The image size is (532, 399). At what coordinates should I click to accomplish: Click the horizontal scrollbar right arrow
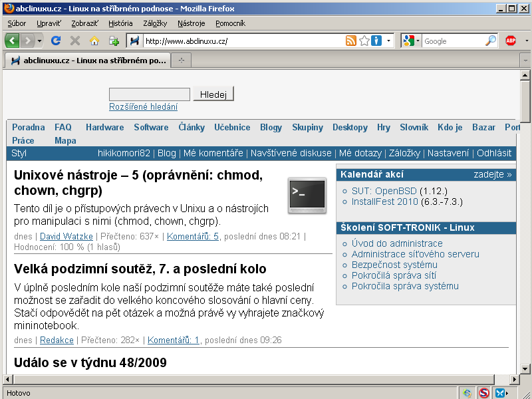(x=515, y=379)
